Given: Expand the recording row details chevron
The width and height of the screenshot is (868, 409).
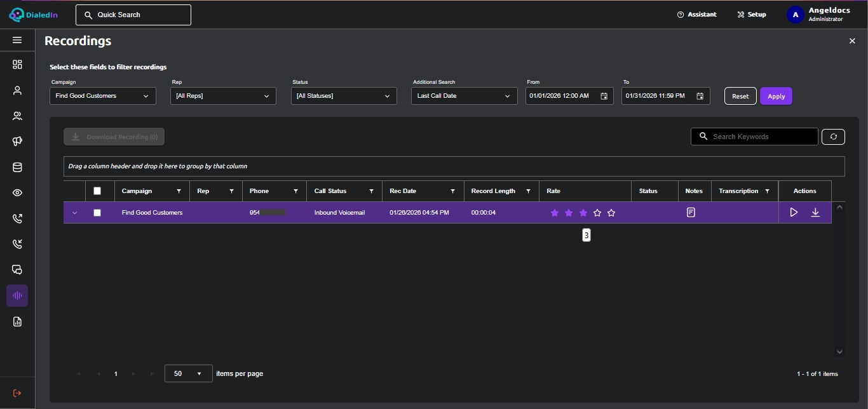Looking at the screenshot, I should click(x=74, y=213).
